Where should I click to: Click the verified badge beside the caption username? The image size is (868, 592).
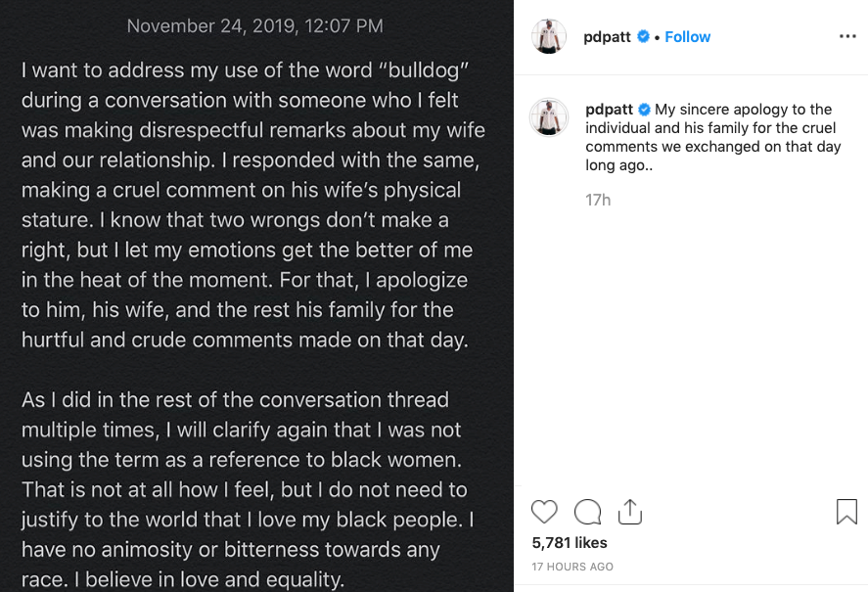click(x=644, y=110)
